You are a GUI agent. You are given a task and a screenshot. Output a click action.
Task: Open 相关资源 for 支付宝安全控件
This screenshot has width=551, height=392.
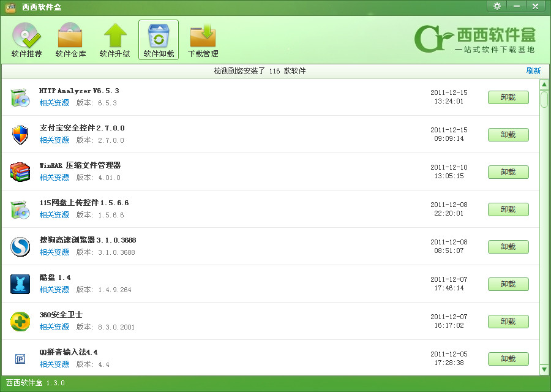54,140
